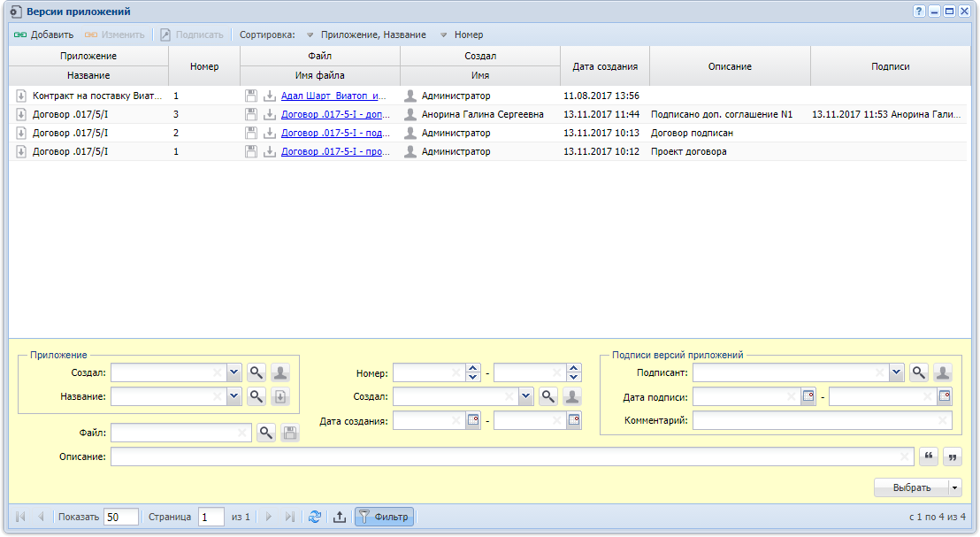Open calendar for Дата создания end date
Viewport: 980px width, 537px height.
[574, 420]
